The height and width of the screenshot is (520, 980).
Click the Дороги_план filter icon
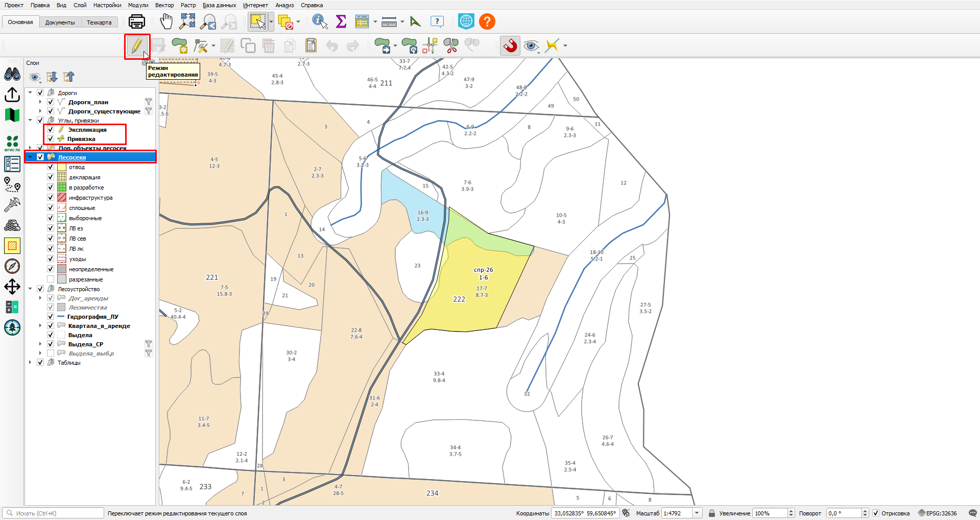click(x=149, y=102)
